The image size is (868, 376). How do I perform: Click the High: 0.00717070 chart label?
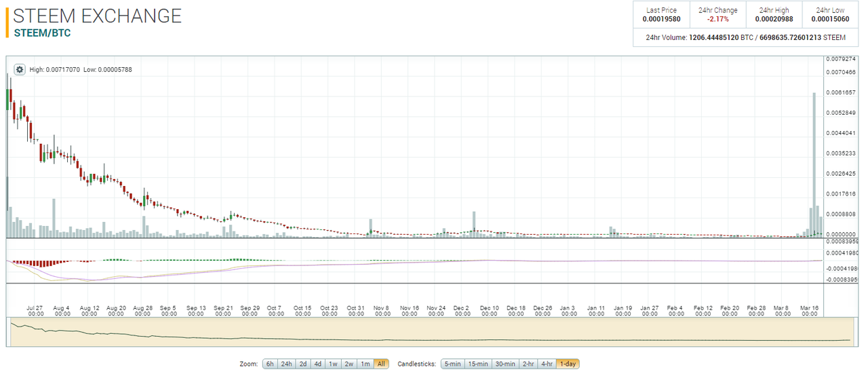(x=55, y=70)
